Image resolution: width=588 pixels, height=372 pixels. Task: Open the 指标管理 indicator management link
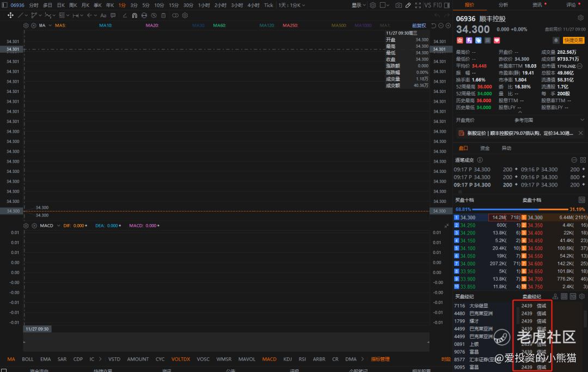pos(380,359)
